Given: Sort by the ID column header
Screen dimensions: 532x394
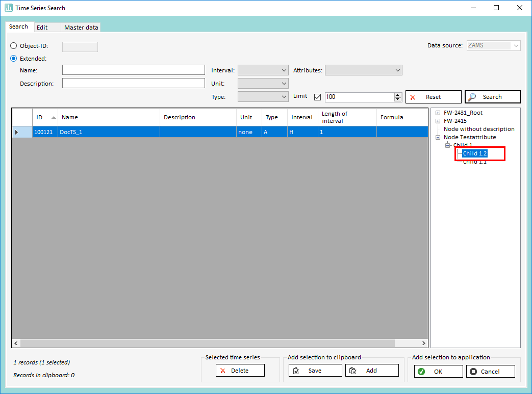Looking at the screenshot, I should tap(45, 117).
